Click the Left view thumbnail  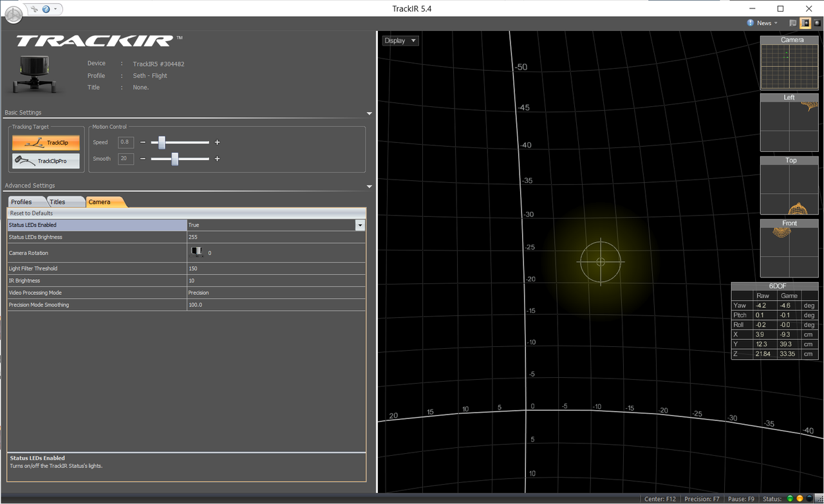click(x=789, y=123)
